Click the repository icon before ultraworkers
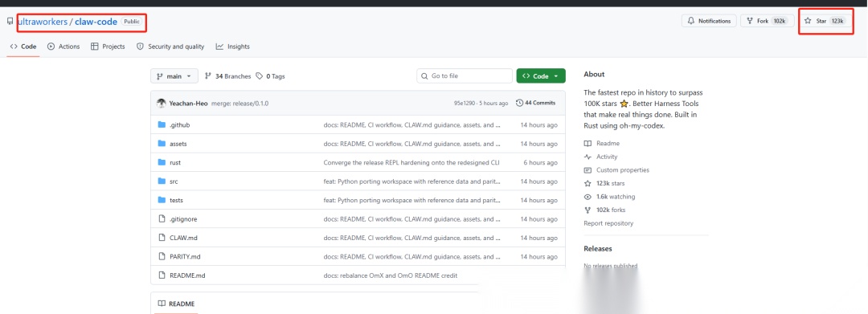The image size is (868, 314). [x=10, y=22]
